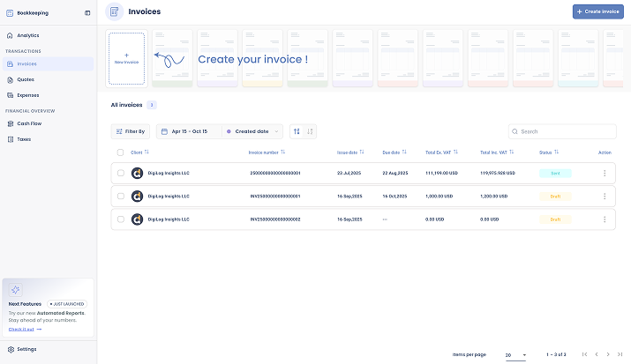This screenshot has height=364, width=631.
Task: Collapse the sidebar panel icon
Action: tap(87, 13)
